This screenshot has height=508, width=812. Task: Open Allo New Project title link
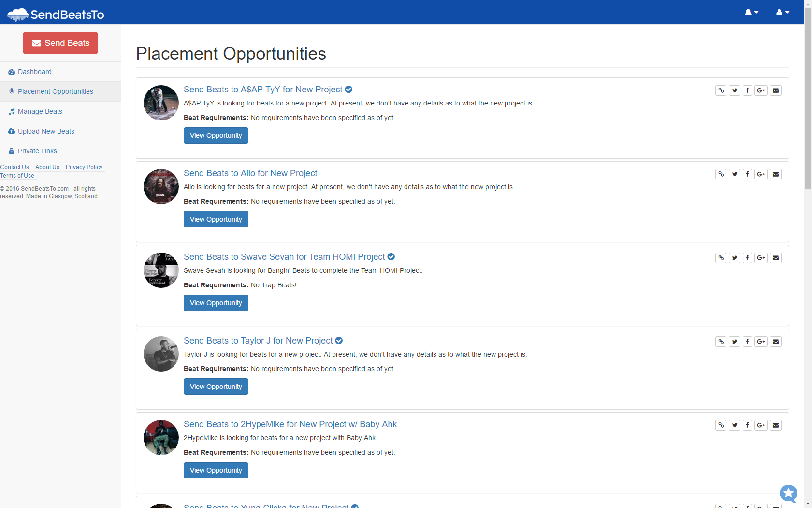click(x=250, y=173)
